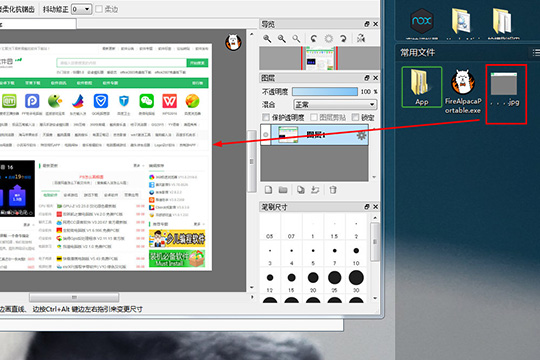Viewport: 540px width, 360px height.
Task: Merge the layer down
Action: tap(315, 190)
